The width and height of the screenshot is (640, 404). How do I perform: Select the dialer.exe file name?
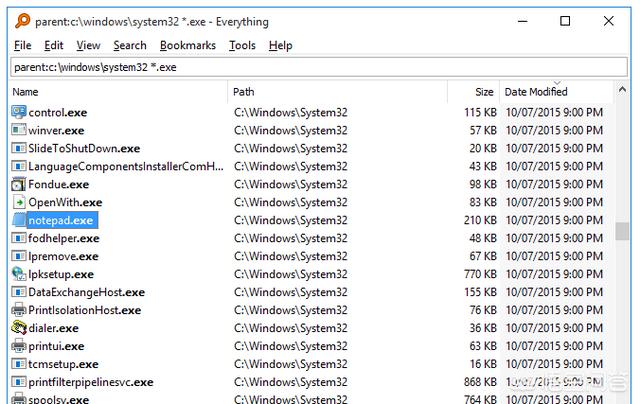pos(53,328)
